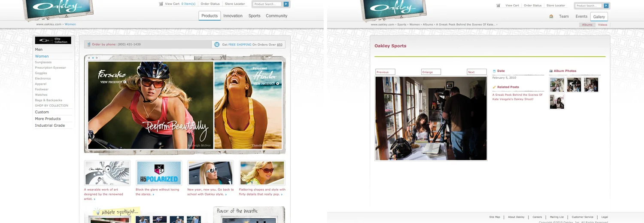Open Bags & Backpacks category
This screenshot has height=223, width=644.
49,100
